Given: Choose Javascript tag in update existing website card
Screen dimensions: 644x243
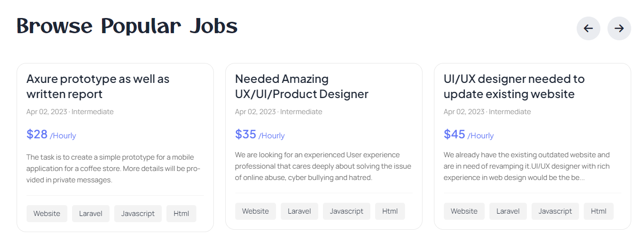Looking at the screenshot, I should pyautogui.click(x=555, y=211).
